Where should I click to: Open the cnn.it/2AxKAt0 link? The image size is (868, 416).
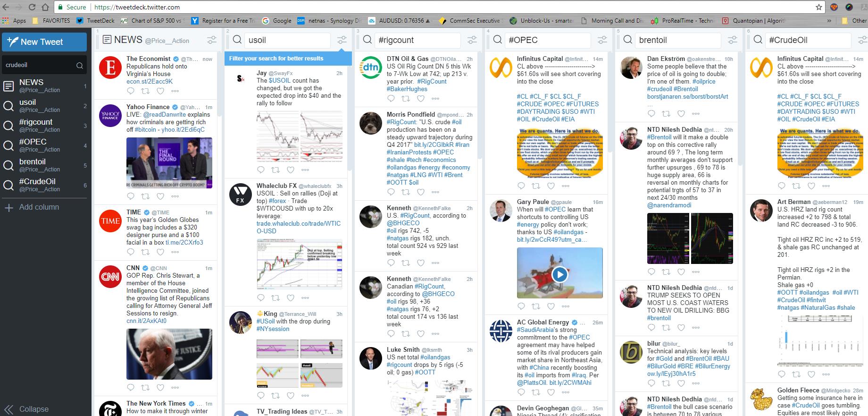pos(146,321)
